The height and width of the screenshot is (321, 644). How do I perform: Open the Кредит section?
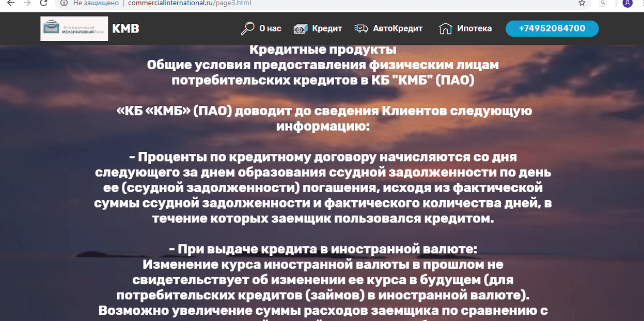tap(327, 28)
